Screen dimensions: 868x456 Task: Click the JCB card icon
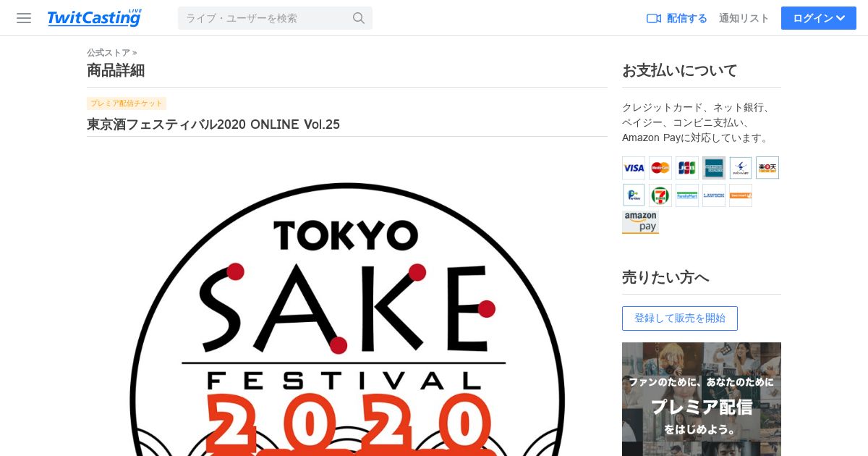687,168
